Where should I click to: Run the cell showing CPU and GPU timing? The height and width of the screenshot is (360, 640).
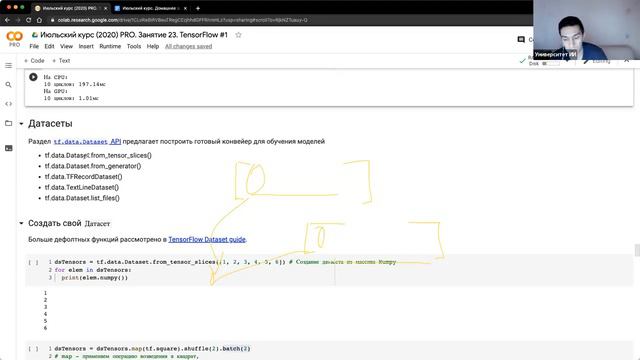tap(33, 77)
